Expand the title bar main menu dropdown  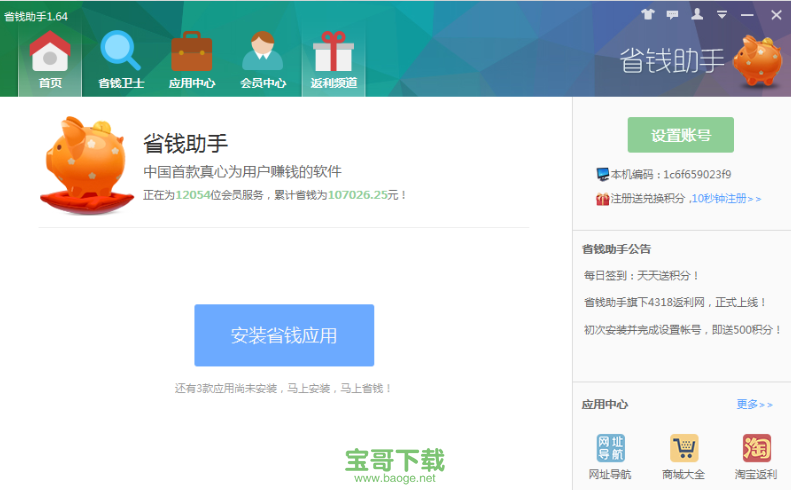point(721,15)
